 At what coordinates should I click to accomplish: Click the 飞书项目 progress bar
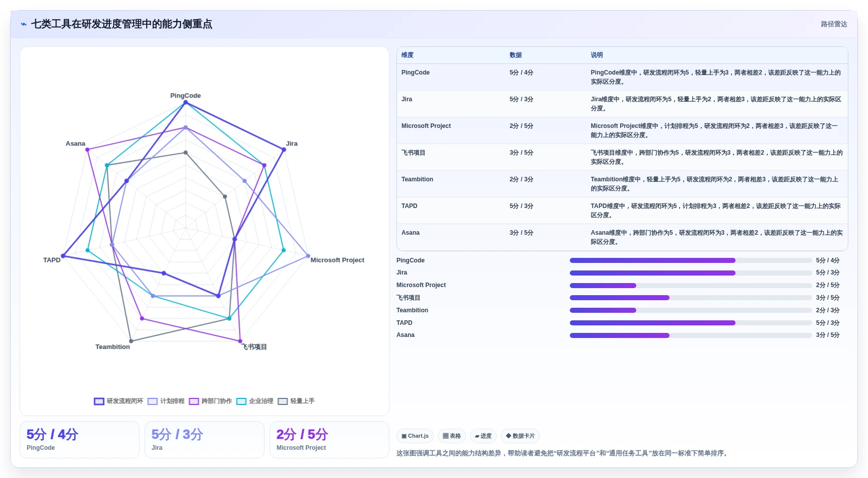point(690,298)
